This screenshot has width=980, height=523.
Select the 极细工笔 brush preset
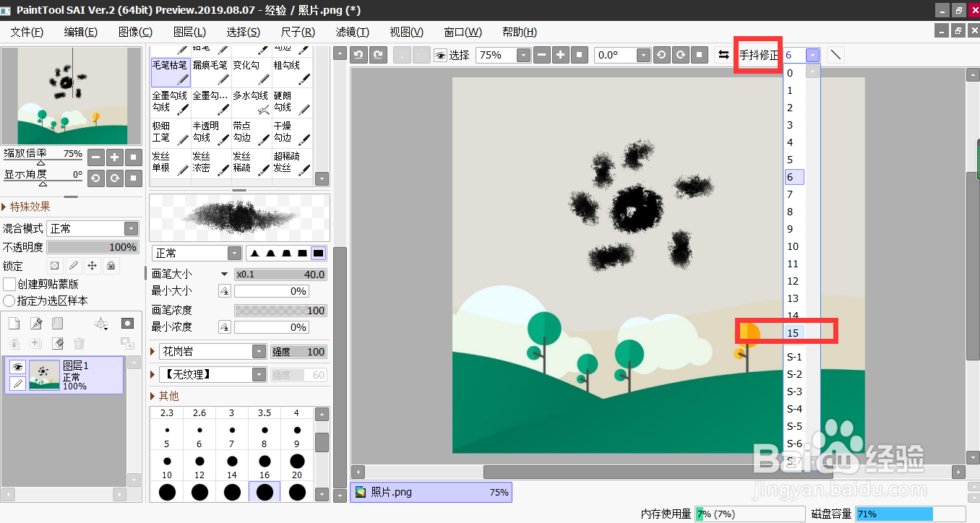pos(171,132)
